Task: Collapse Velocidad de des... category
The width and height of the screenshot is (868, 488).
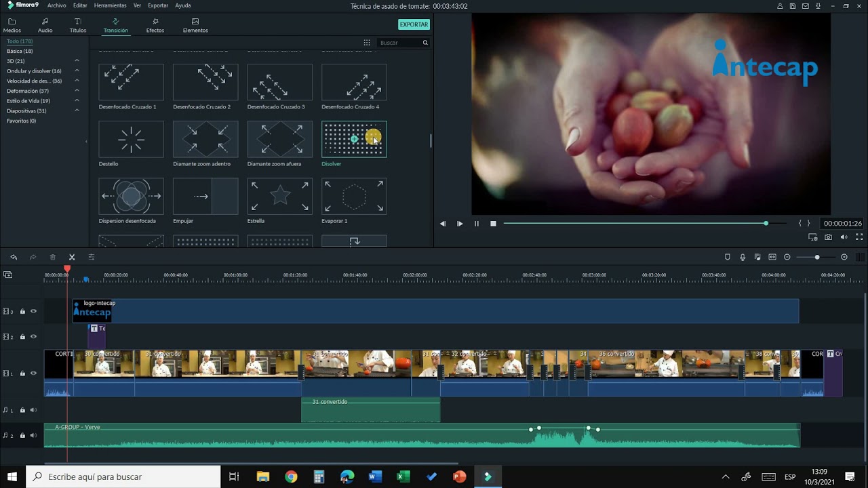Action: pos(77,81)
